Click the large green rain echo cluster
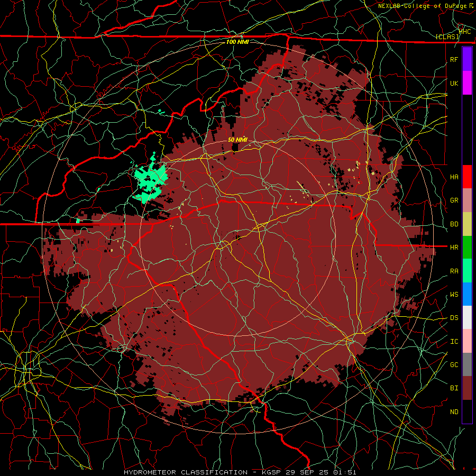Image resolution: width=476 pixels, height=476 pixels. [150, 181]
